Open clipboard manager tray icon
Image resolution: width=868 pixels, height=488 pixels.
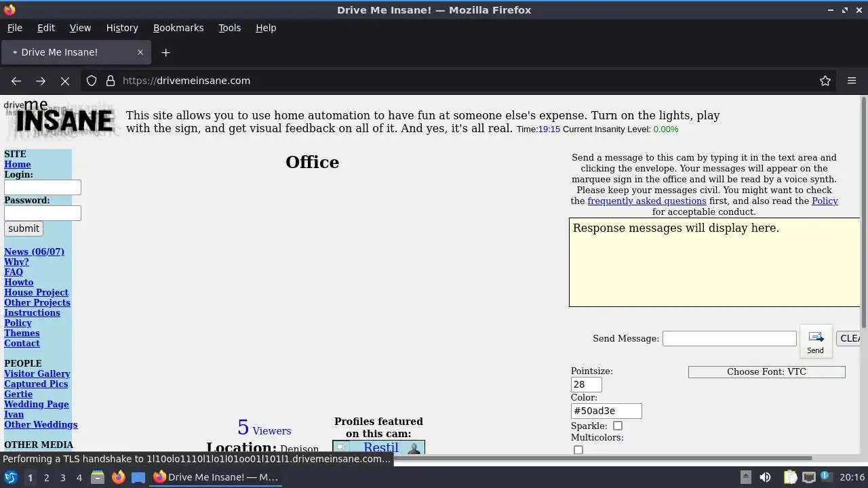pos(790,477)
